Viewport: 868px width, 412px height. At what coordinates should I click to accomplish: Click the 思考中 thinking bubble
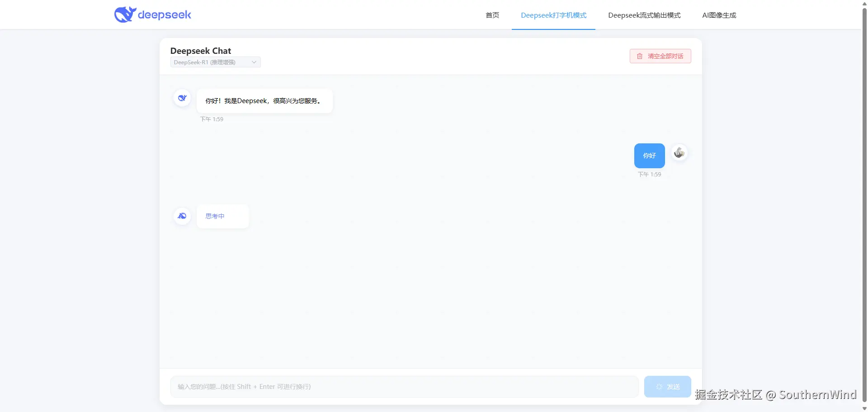tap(222, 216)
